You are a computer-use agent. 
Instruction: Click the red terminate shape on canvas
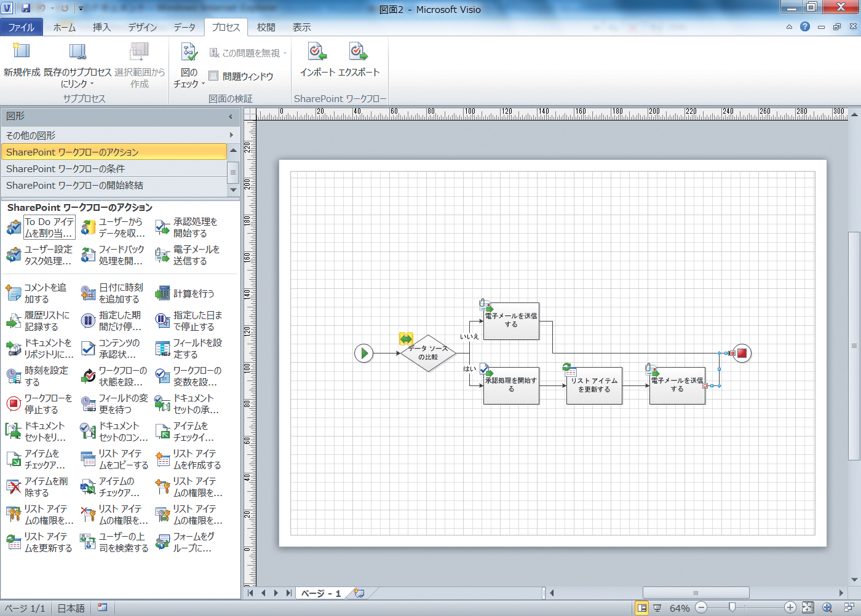742,353
